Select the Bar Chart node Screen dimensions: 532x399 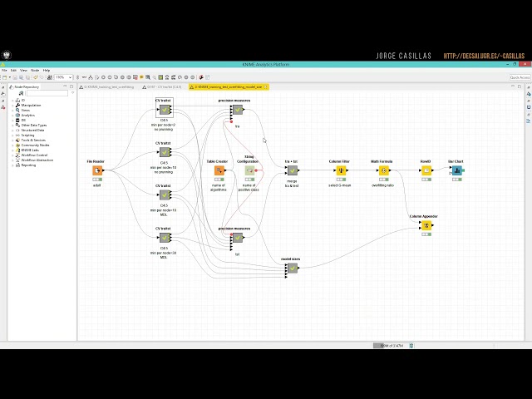coord(456,170)
